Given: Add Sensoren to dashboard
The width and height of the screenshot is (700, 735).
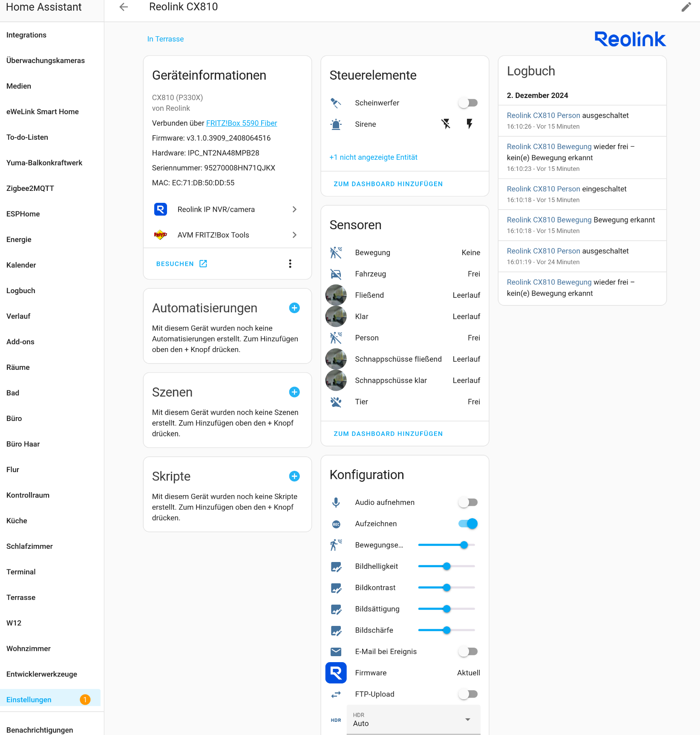Looking at the screenshot, I should click(388, 434).
